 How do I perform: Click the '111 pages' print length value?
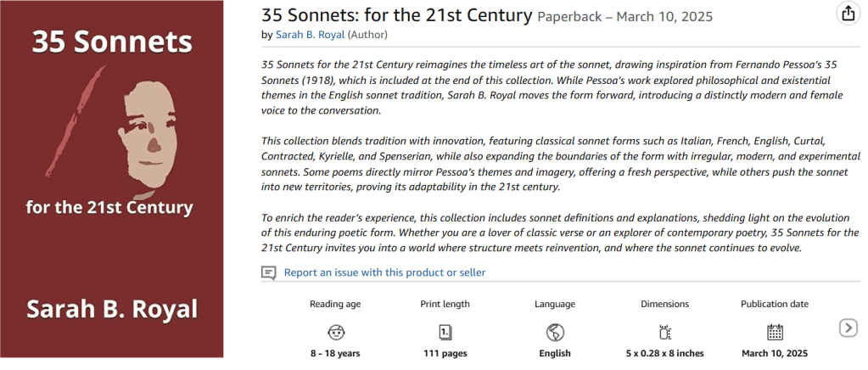(x=445, y=353)
